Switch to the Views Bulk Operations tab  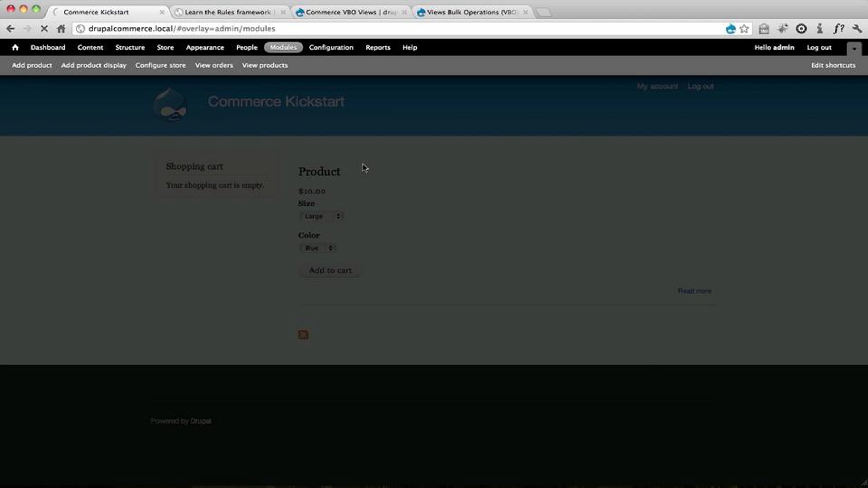[472, 12]
